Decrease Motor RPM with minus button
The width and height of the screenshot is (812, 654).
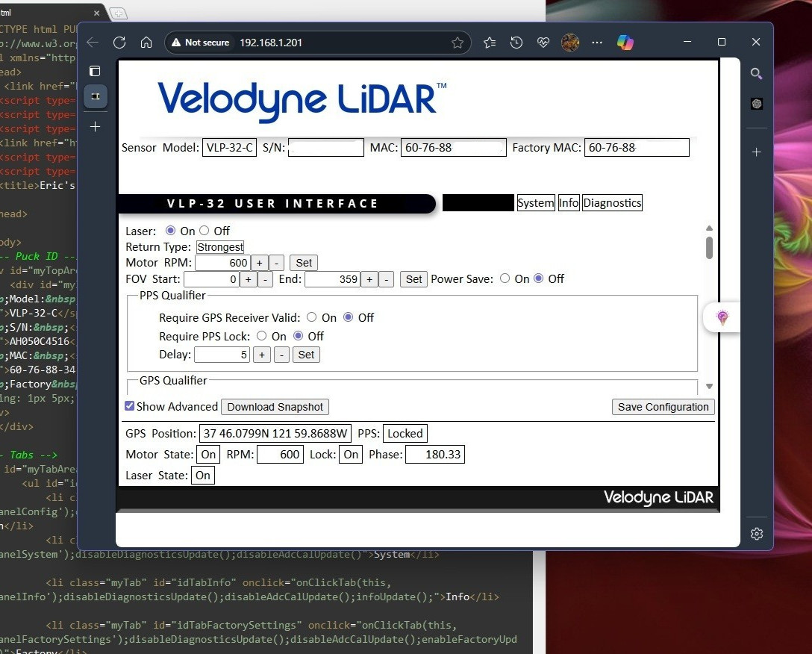click(277, 263)
